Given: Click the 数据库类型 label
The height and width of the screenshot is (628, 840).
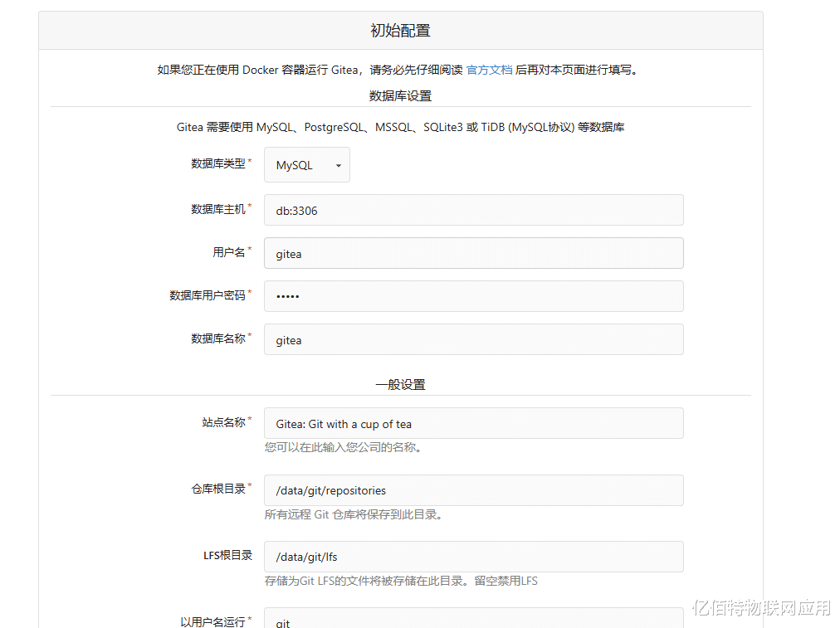Looking at the screenshot, I should 218,163.
